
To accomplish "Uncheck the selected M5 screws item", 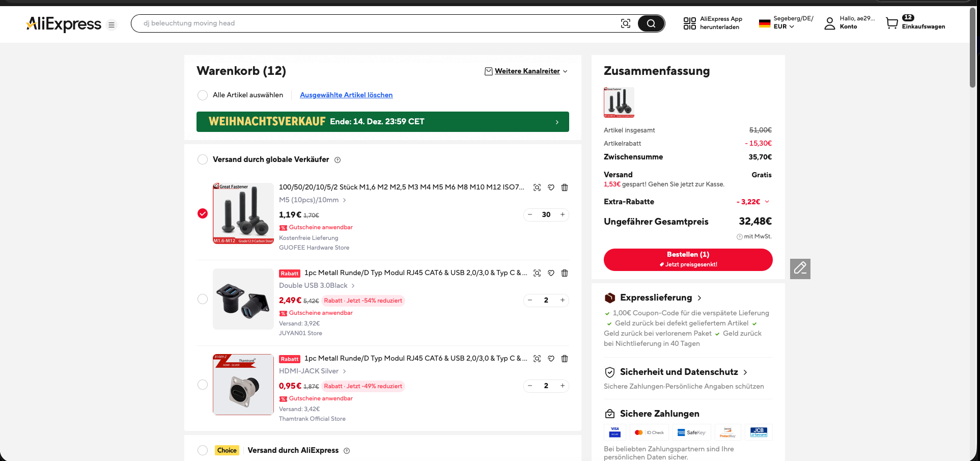I will coord(203,213).
